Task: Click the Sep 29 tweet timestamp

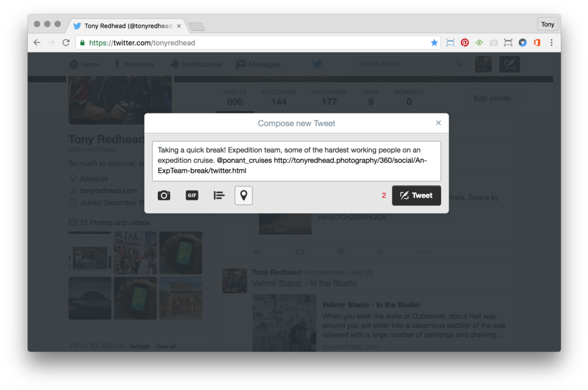Action: click(362, 272)
